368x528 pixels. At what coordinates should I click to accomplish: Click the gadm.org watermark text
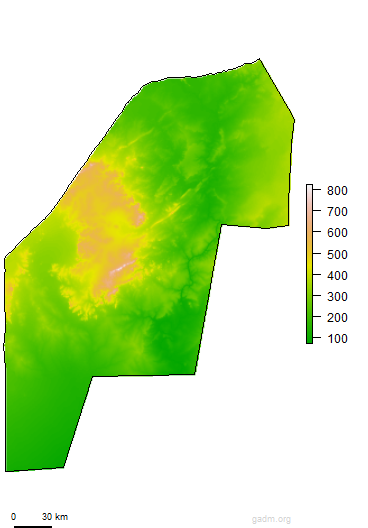point(271,519)
